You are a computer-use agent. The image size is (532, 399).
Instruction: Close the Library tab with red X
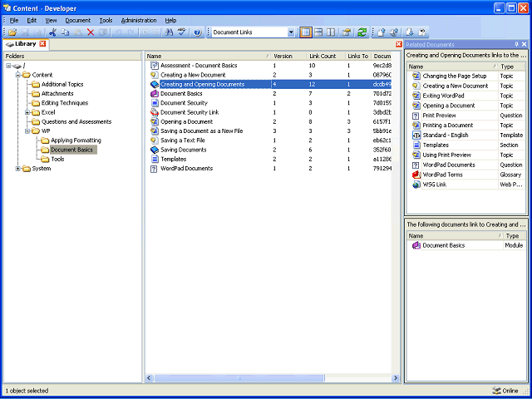tap(42, 44)
